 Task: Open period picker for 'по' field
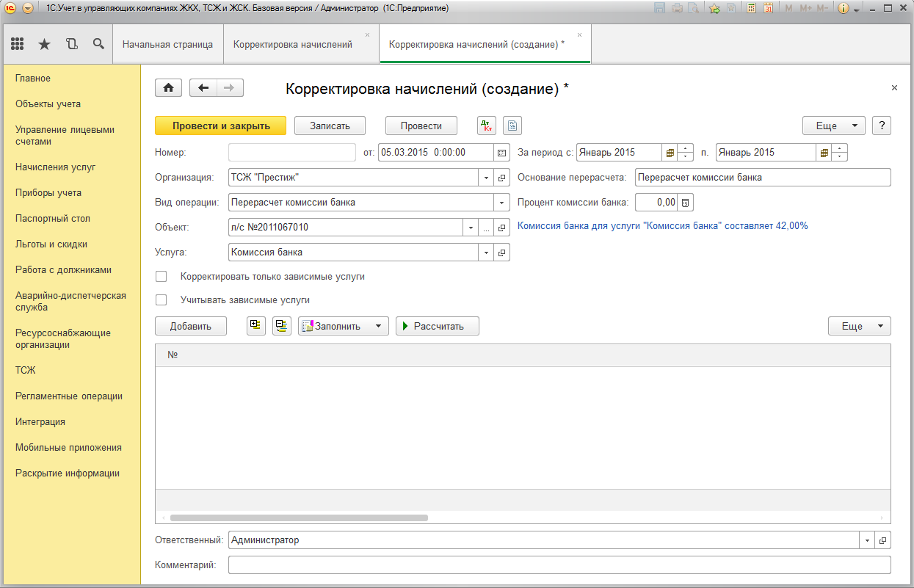(x=824, y=153)
